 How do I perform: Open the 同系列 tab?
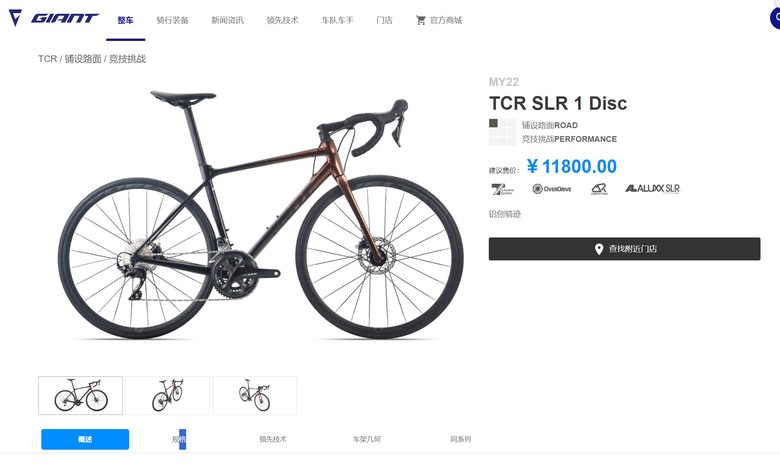[x=461, y=439]
